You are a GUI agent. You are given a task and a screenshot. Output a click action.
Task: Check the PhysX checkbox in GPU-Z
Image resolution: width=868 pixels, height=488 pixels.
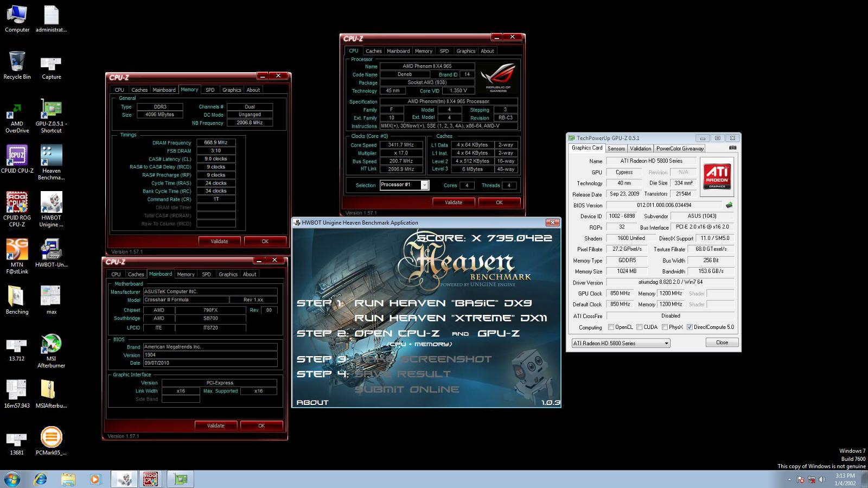point(665,327)
